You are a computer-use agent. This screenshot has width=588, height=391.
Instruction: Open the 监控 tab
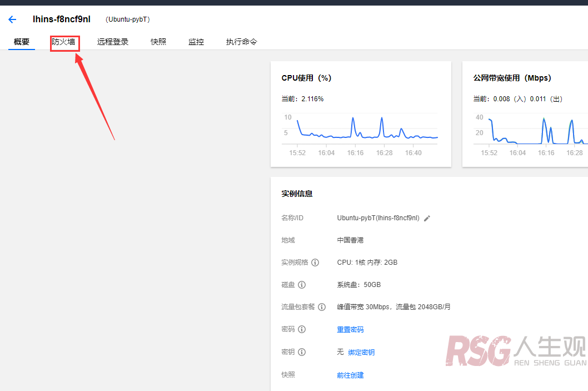[196, 42]
